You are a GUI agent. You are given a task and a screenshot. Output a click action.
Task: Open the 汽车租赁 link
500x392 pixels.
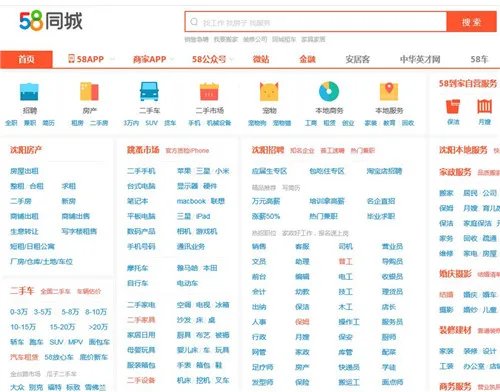24,357
